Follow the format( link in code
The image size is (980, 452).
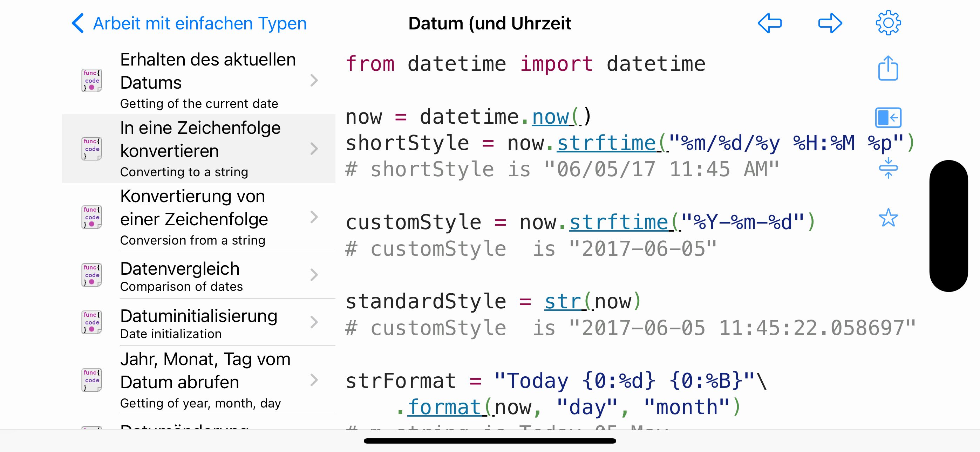click(x=451, y=408)
